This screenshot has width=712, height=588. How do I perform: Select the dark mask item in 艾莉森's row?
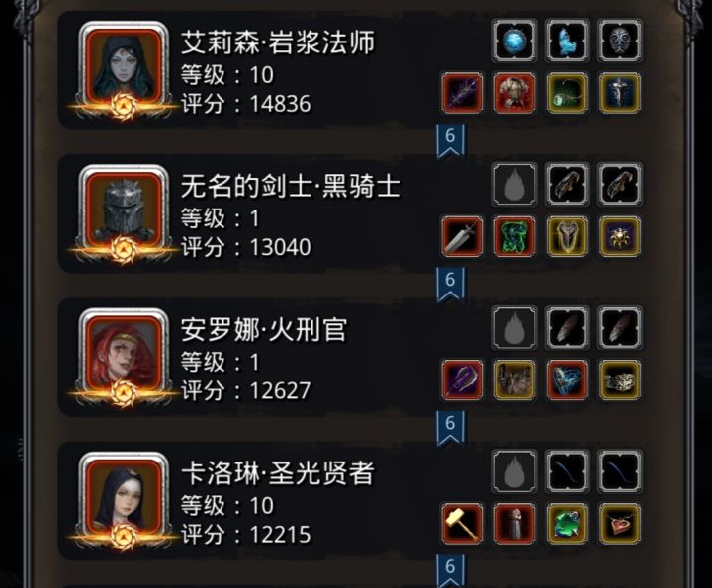point(620,41)
